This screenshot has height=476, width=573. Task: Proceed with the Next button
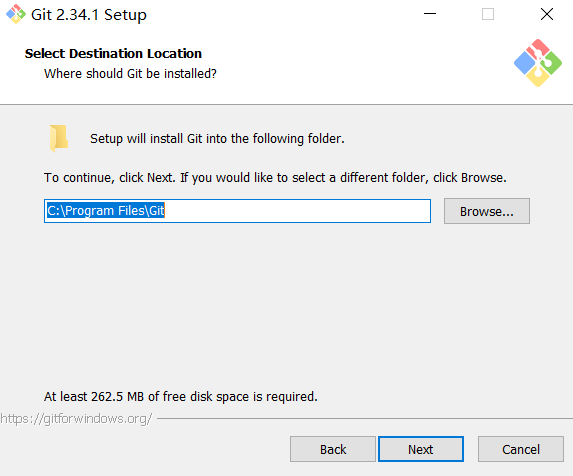(421, 449)
